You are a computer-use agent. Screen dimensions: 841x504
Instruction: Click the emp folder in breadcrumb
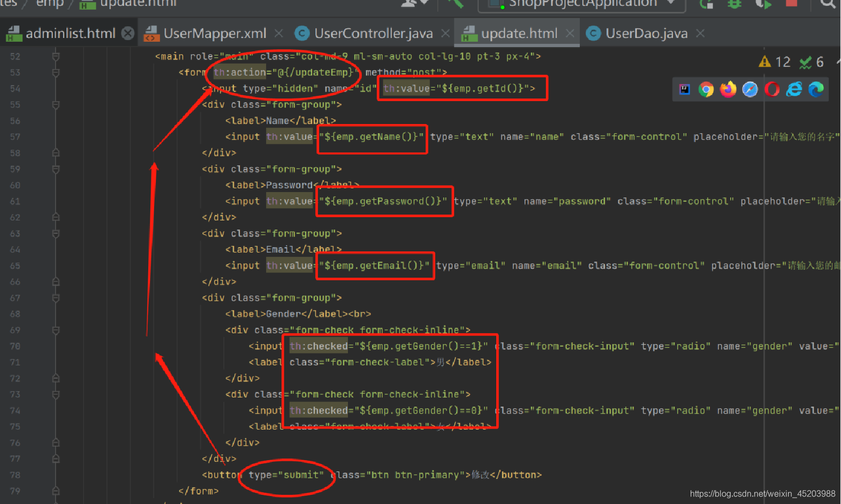50,3
